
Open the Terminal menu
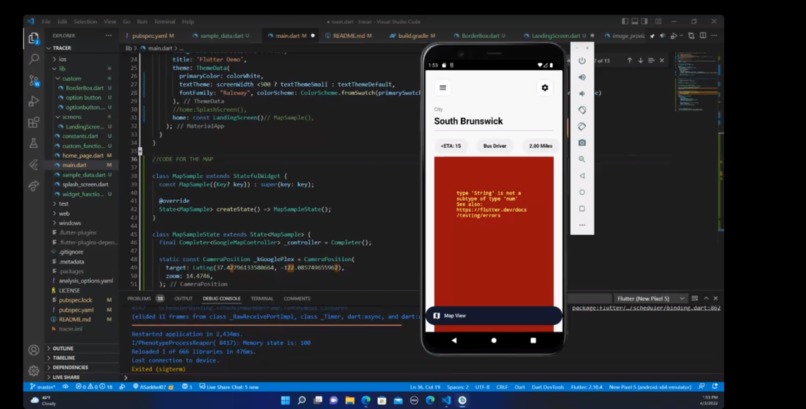pos(164,22)
